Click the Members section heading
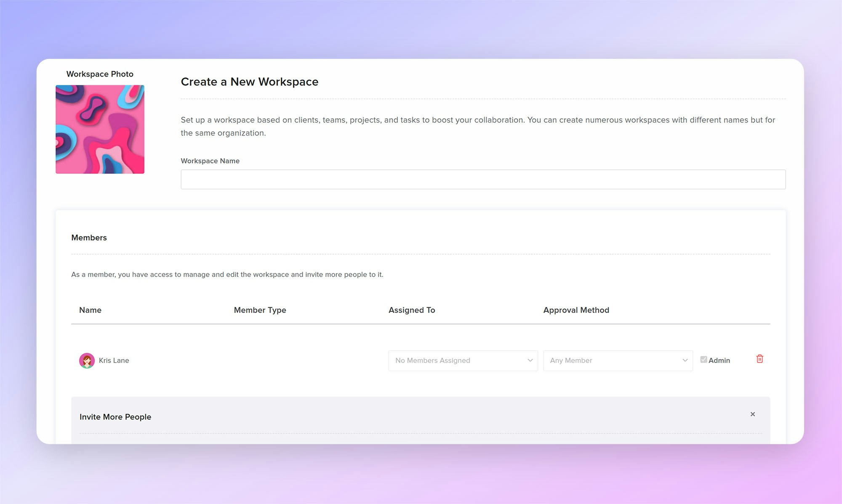This screenshot has width=842, height=504. click(89, 238)
